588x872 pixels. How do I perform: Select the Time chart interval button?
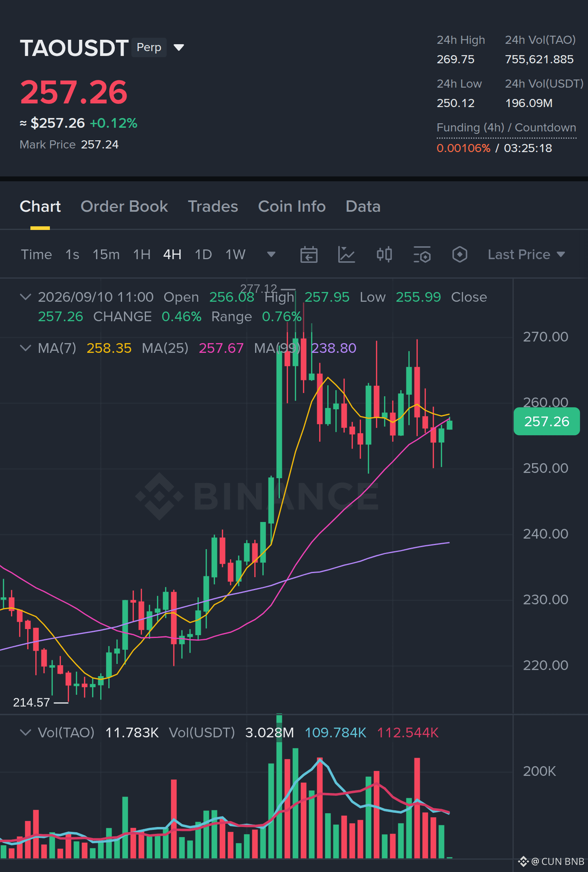coord(36,255)
